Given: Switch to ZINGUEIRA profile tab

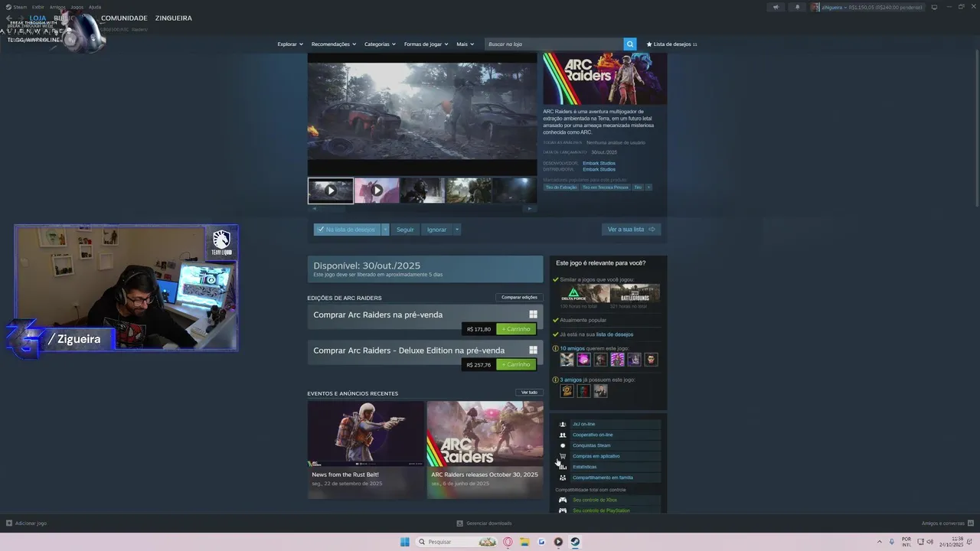Looking at the screenshot, I should [174, 18].
